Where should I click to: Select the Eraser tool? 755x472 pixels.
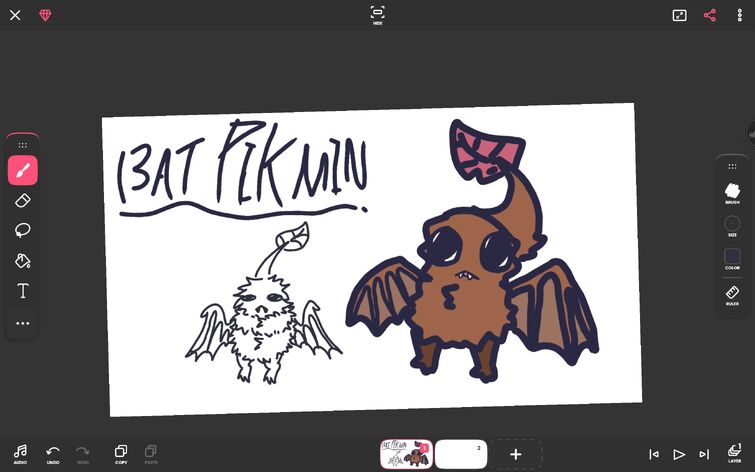pos(23,200)
